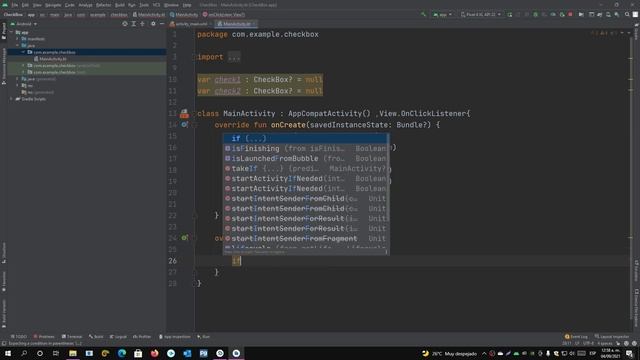640x360 pixels.
Task: Open the Navigate menu
Action: 53,5
